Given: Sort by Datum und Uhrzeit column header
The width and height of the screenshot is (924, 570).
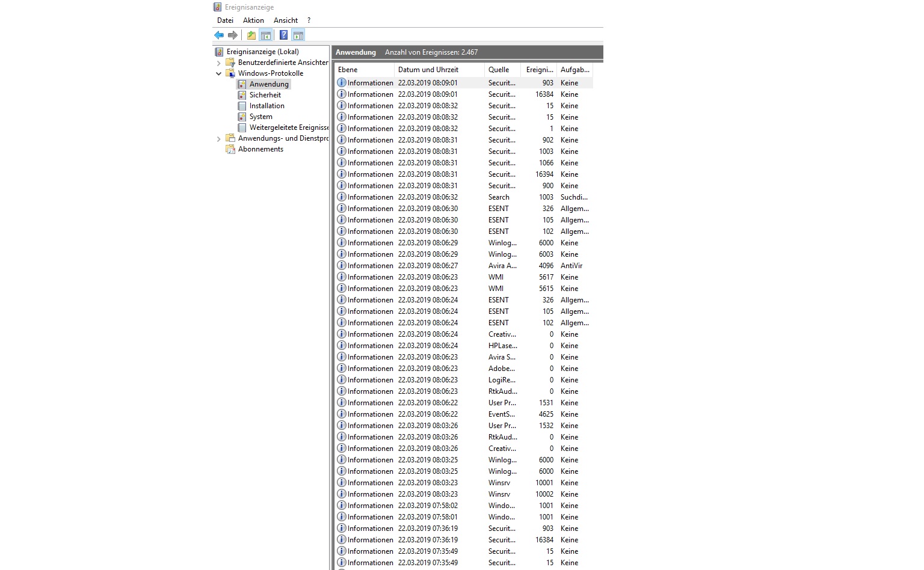Looking at the screenshot, I should [439, 70].
